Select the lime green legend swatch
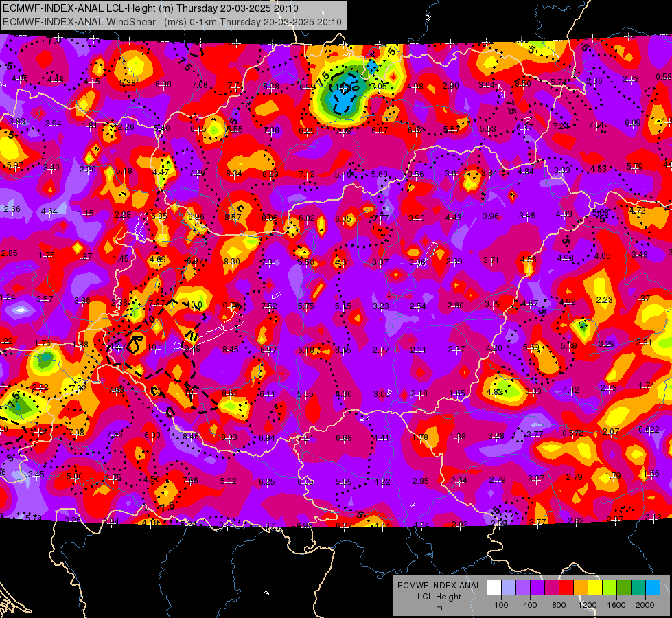This screenshot has width=672, height=618. (x=610, y=588)
